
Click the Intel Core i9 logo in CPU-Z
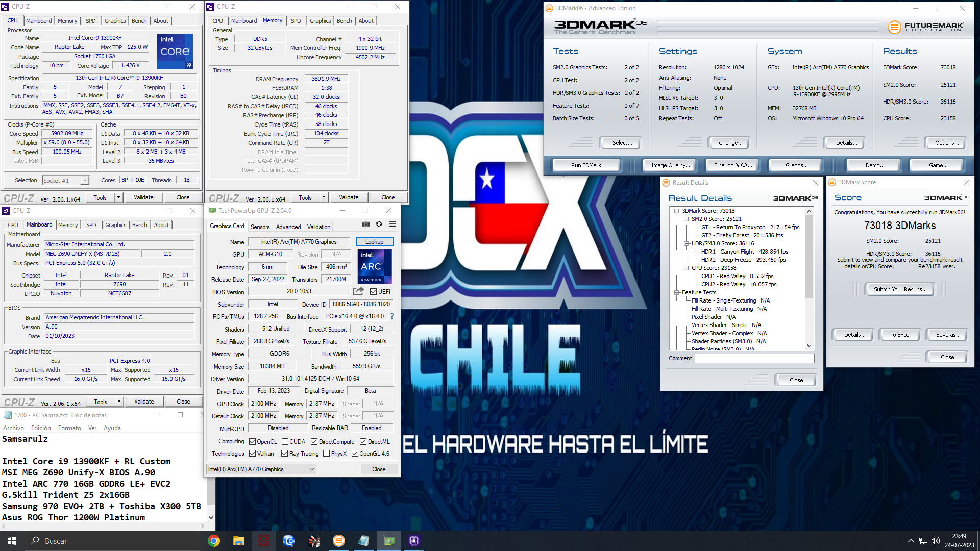click(x=175, y=52)
